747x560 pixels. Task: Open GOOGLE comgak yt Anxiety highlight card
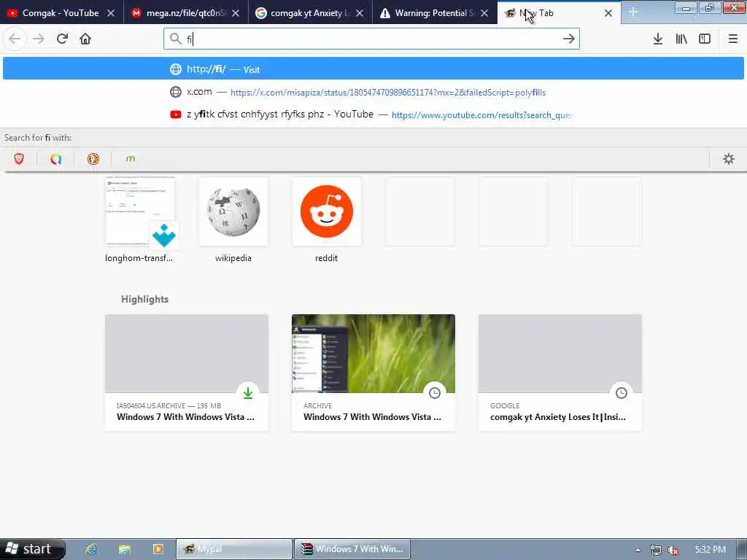[x=560, y=373]
